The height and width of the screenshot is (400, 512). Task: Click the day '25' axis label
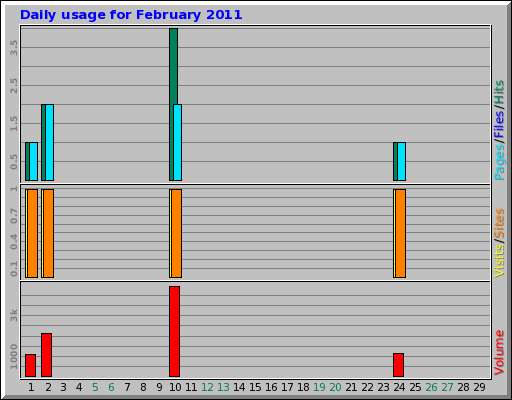[x=415, y=387]
